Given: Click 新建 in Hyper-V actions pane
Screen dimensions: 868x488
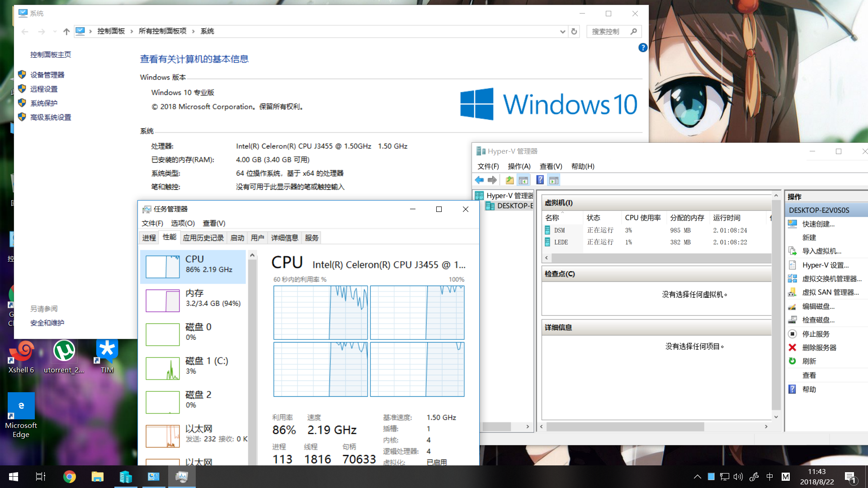Looking at the screenshot, I should point(809,238).
